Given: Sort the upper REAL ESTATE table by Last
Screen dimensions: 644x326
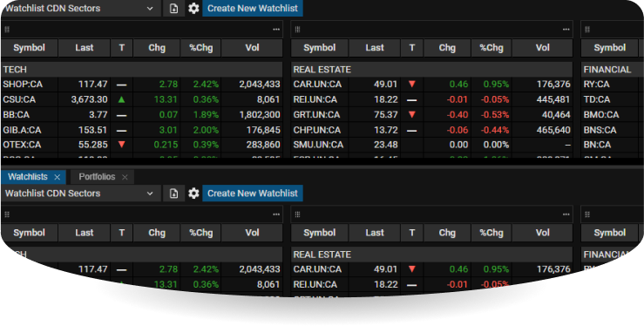Looking at the screenshot, I should click(x=375, y=48).
